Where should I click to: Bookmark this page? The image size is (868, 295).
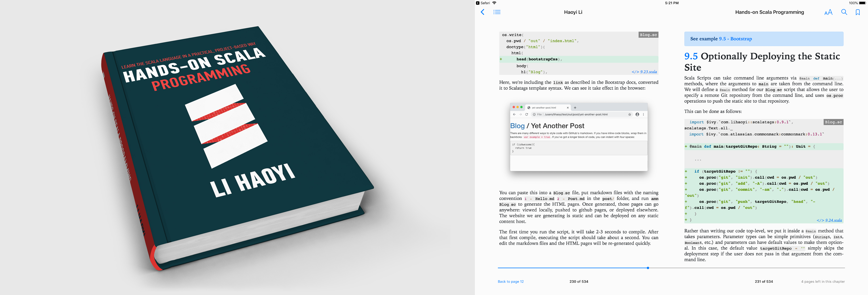[858, 12]
